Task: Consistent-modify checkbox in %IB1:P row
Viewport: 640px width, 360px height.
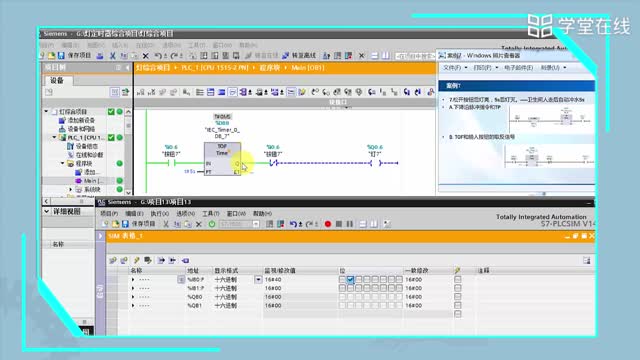Action: (x=458, y=288)
